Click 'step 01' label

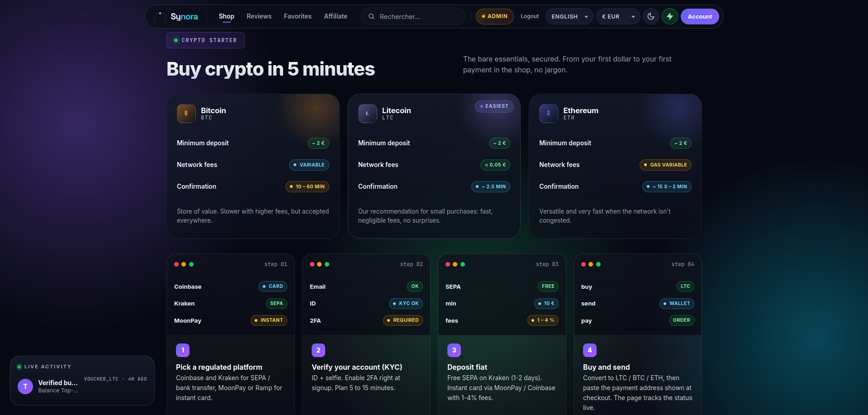[x=276, y=264]
